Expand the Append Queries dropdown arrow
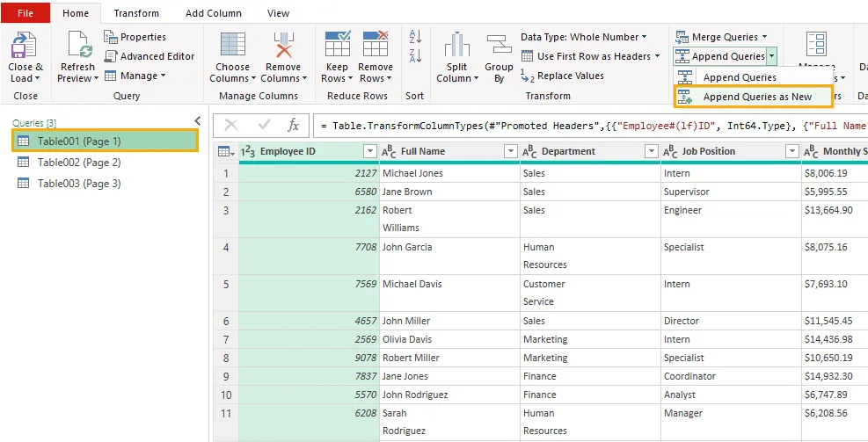868x442 pixels. pos(772,56)
